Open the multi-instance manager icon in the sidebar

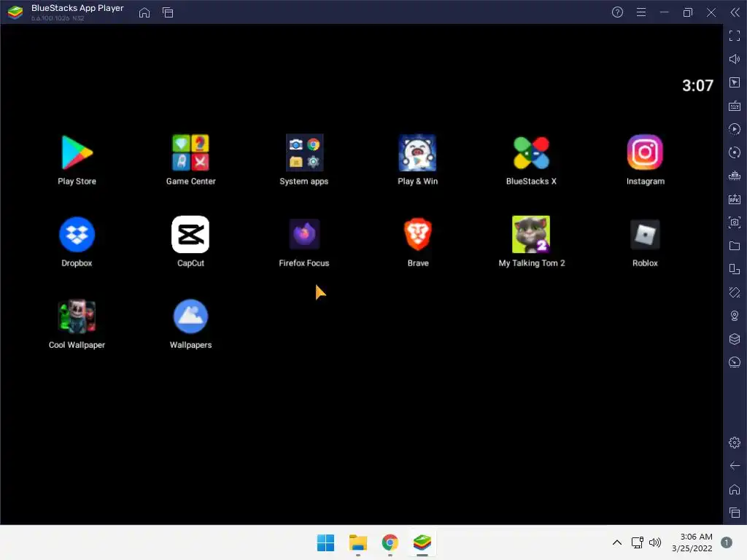[735, 269]
